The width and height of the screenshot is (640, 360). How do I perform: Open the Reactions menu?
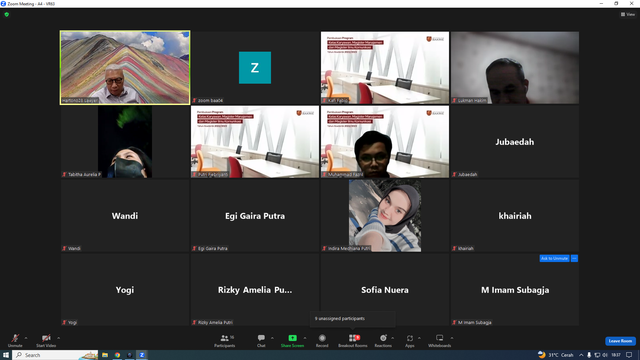pos(383,340)
